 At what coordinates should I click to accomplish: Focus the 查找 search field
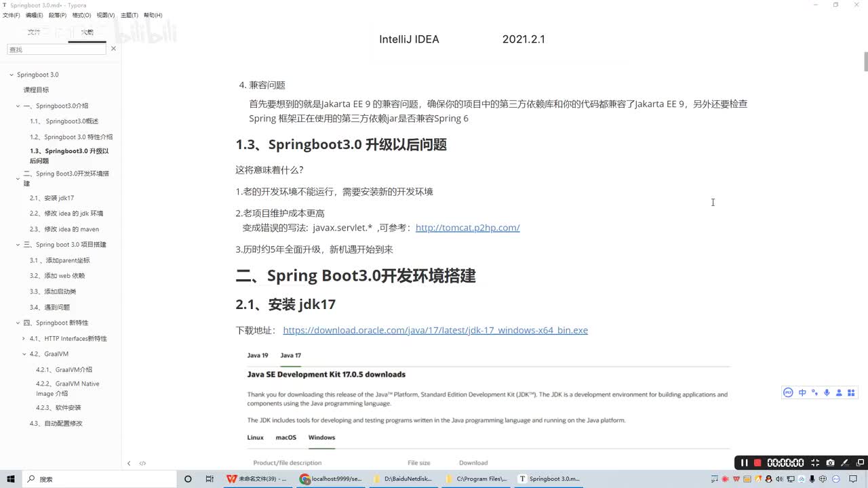56,49
